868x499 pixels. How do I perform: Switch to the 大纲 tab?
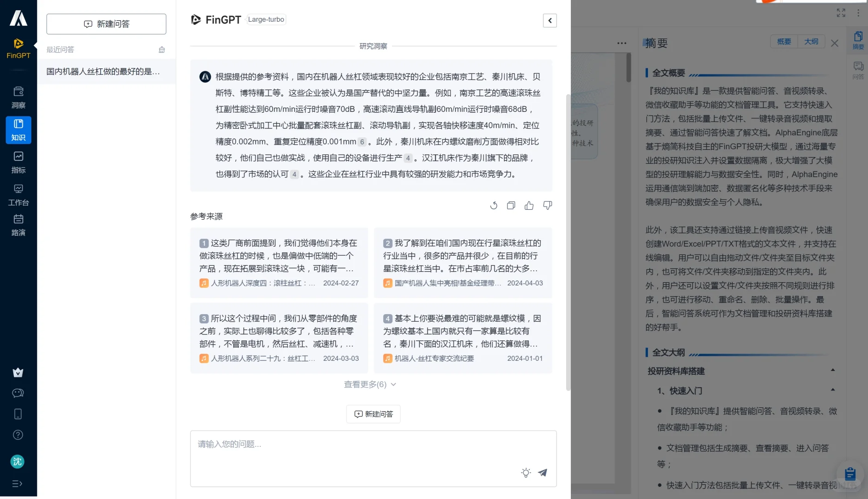point(811,42)
